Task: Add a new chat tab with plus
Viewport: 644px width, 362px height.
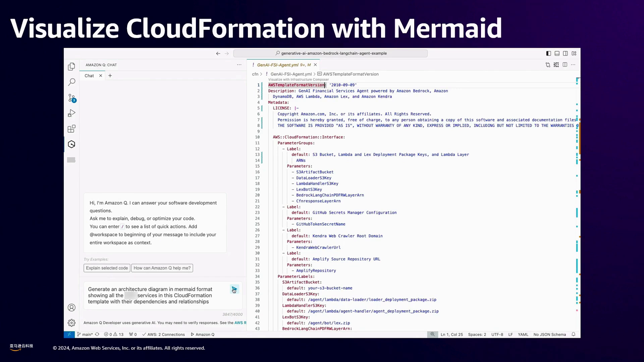Action: pos(110,76)
